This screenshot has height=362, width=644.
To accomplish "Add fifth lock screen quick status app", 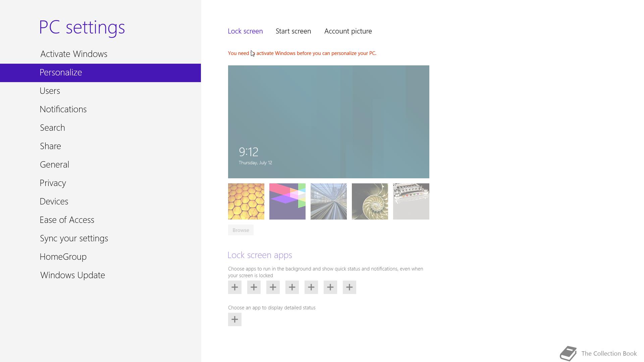I will coord(311,287).
